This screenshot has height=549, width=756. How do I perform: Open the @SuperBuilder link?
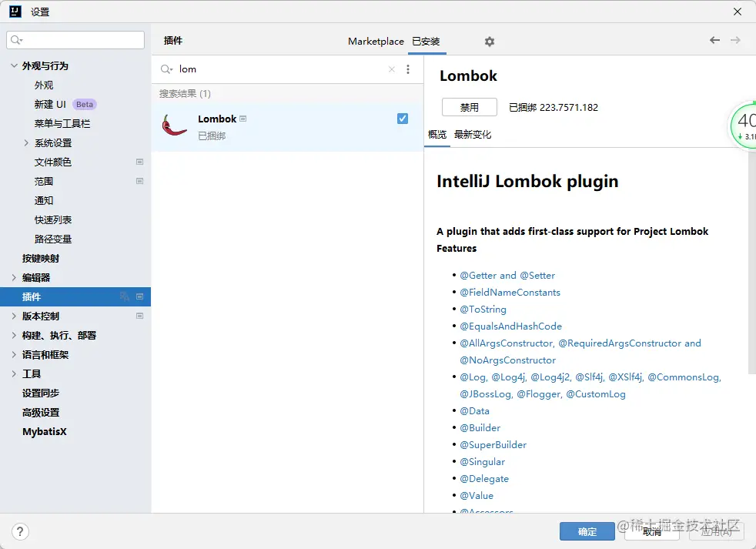493,445
